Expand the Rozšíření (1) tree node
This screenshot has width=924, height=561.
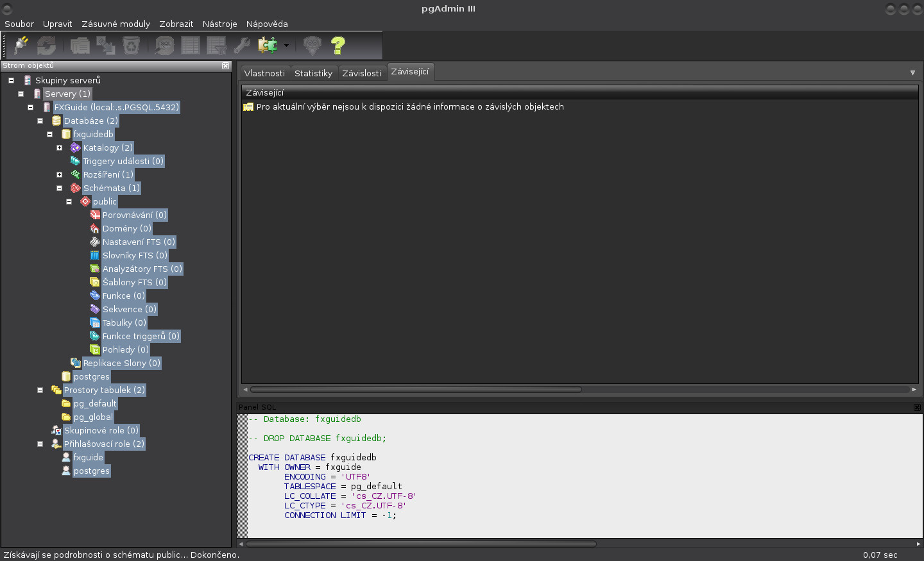tap(59, 174)
